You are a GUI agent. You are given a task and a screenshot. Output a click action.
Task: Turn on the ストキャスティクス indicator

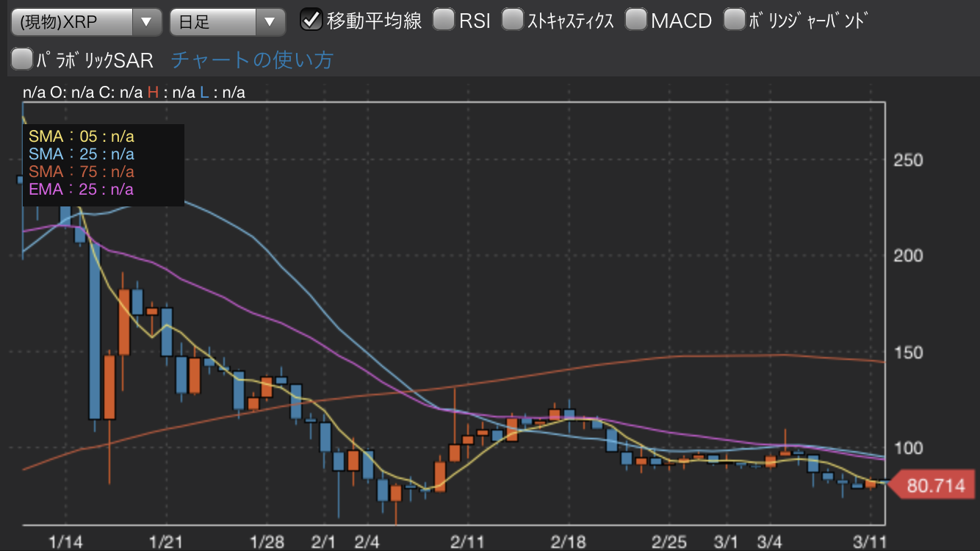(x=513, y=20)
